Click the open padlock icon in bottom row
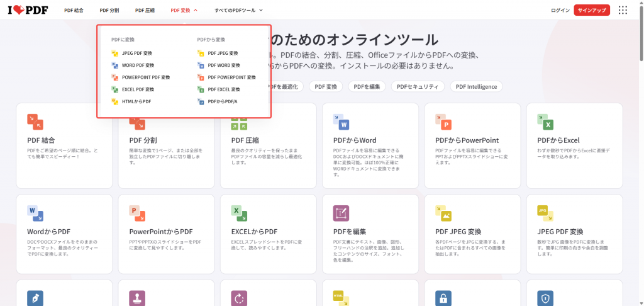Image resolution: width=644 pixels, height=306 pixels. point(443,298)
